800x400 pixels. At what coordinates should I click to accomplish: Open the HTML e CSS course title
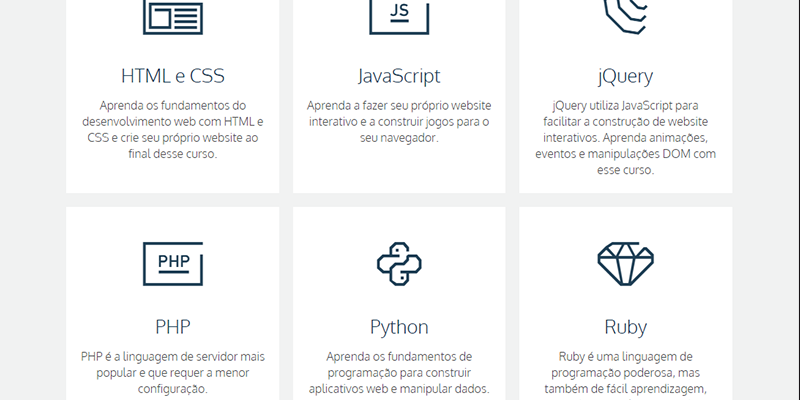pyautogui.click(x=172, y=76)
